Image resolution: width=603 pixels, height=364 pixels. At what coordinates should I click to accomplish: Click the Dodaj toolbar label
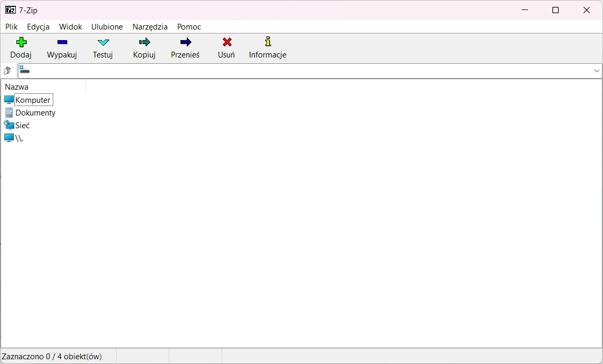(21, 54)
